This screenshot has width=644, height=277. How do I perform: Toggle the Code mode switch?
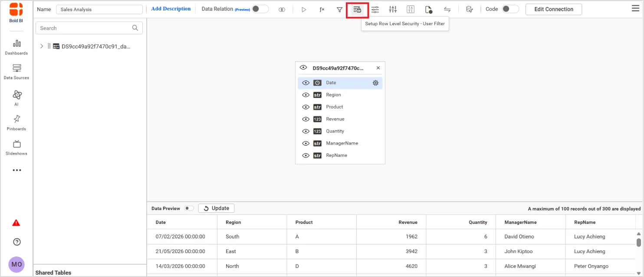coord(510,9)
